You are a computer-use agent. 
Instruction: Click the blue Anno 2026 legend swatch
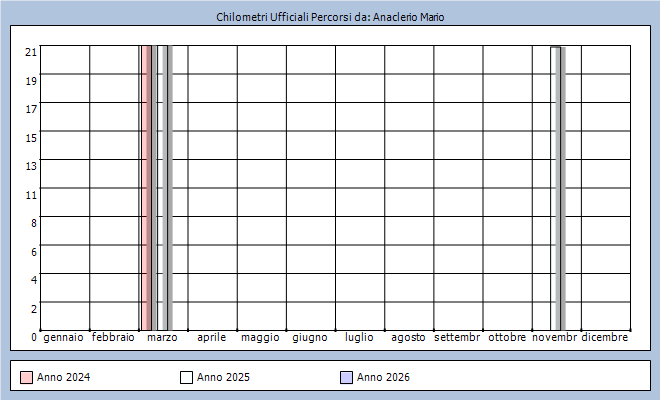pyautogui.click(x=347, y=377)
